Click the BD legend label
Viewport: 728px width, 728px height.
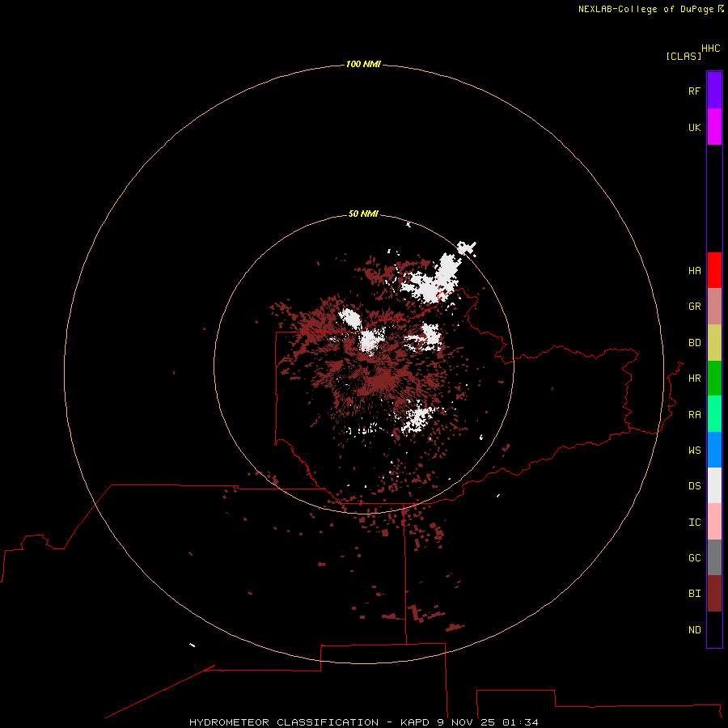pyautogui.click(x=694, y=343)
